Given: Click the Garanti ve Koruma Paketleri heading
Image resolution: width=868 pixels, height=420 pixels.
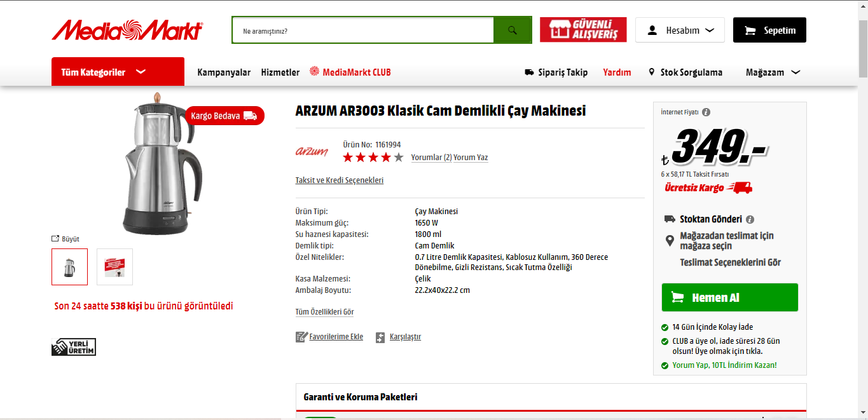Looking at the screenshot, I should 361,397.
